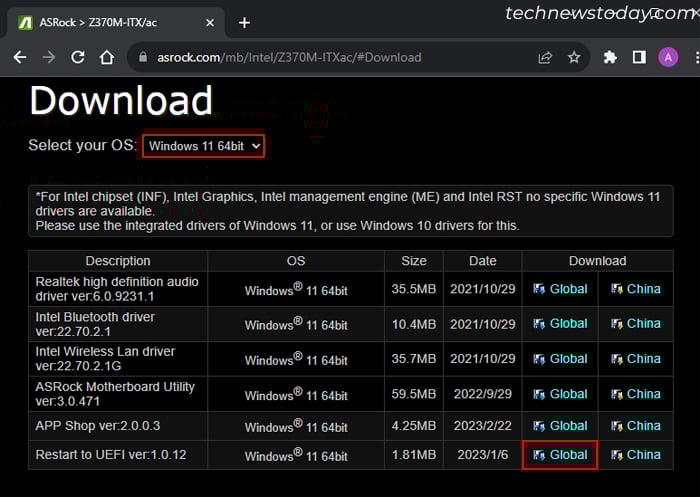Image resolution: width=700 pixels, height=497 pixels.
Task: Click the Download page heading
Action: [x=121, y=100]
